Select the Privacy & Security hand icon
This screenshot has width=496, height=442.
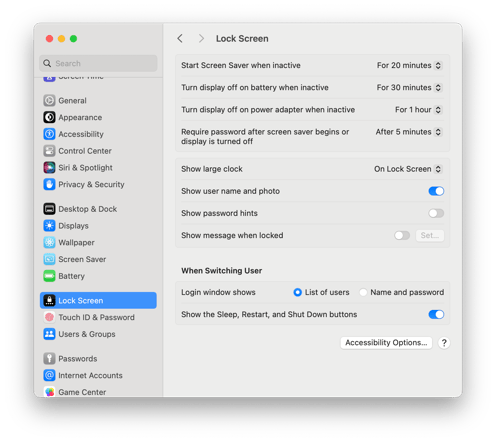tap(49, 184)
